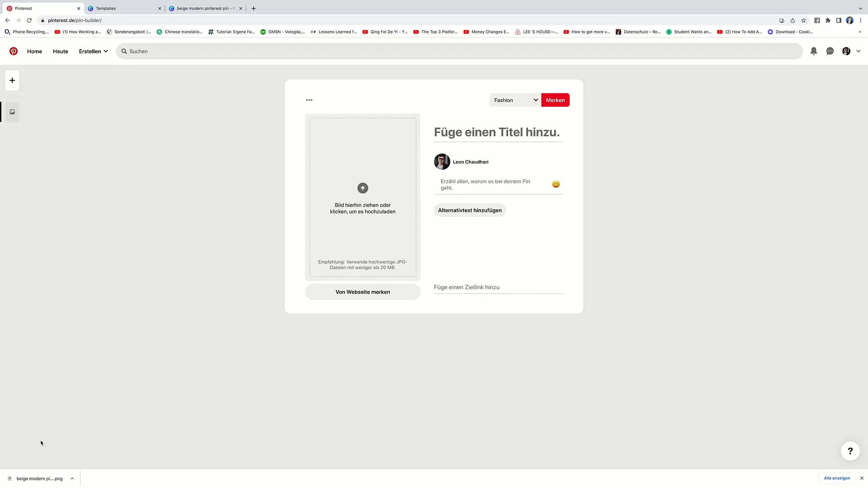
Task: Select the Heute navigation tab
Action: tap(60, 51)
